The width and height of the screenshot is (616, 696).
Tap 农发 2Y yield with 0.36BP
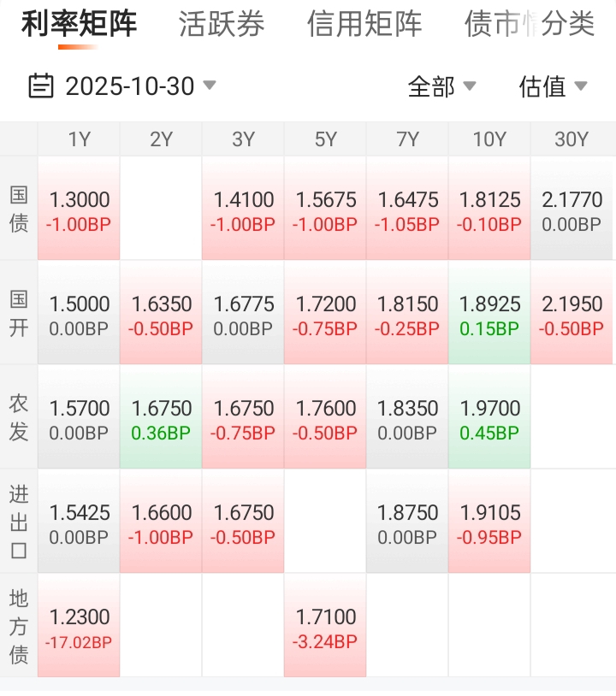coord(161,418)
